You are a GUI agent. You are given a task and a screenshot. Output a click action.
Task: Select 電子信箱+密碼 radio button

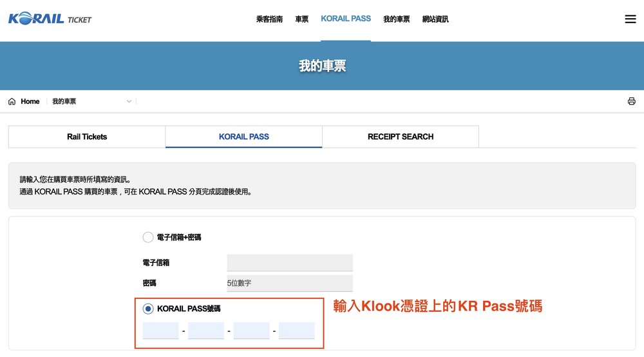click(x=148, y=237)
